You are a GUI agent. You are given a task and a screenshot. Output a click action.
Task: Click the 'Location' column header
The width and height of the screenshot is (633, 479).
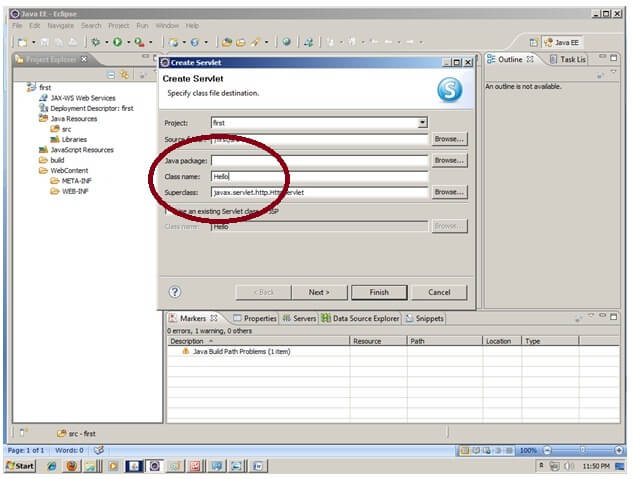502,341
